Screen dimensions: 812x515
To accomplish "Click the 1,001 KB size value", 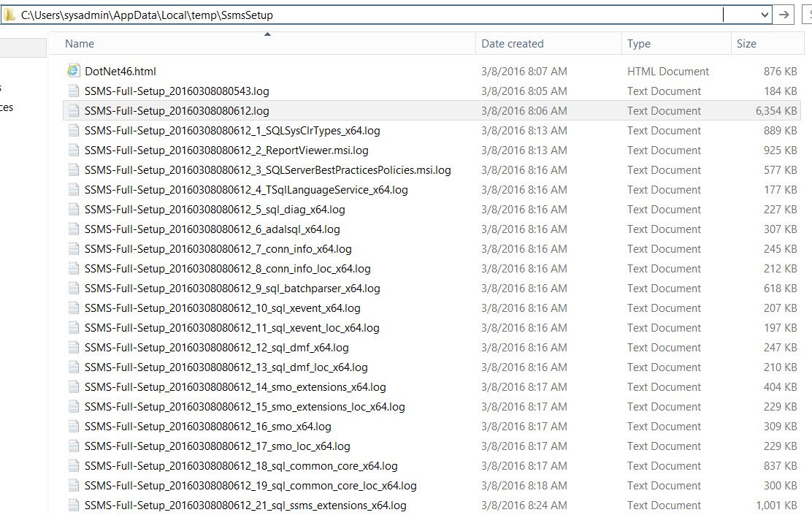I will click(x=776, y=506).
